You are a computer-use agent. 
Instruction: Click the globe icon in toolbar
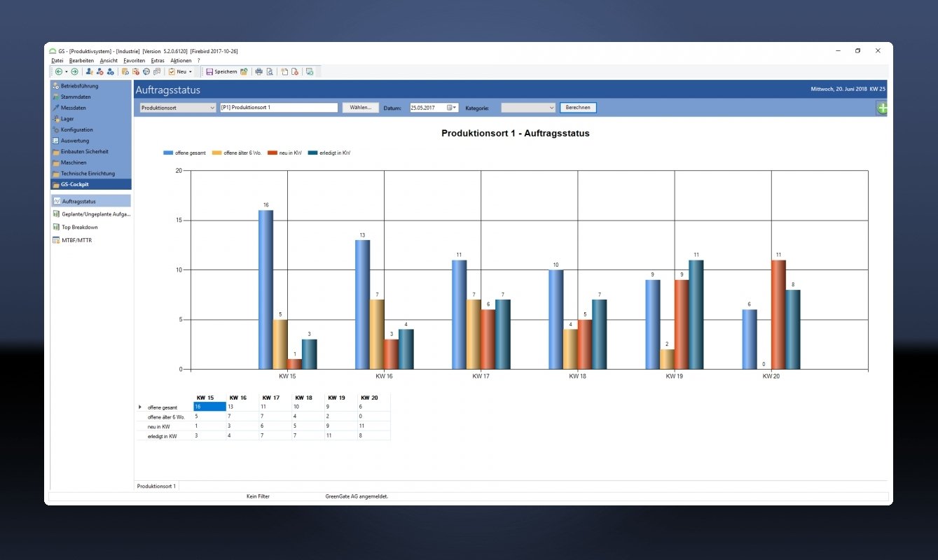(146, 71)
